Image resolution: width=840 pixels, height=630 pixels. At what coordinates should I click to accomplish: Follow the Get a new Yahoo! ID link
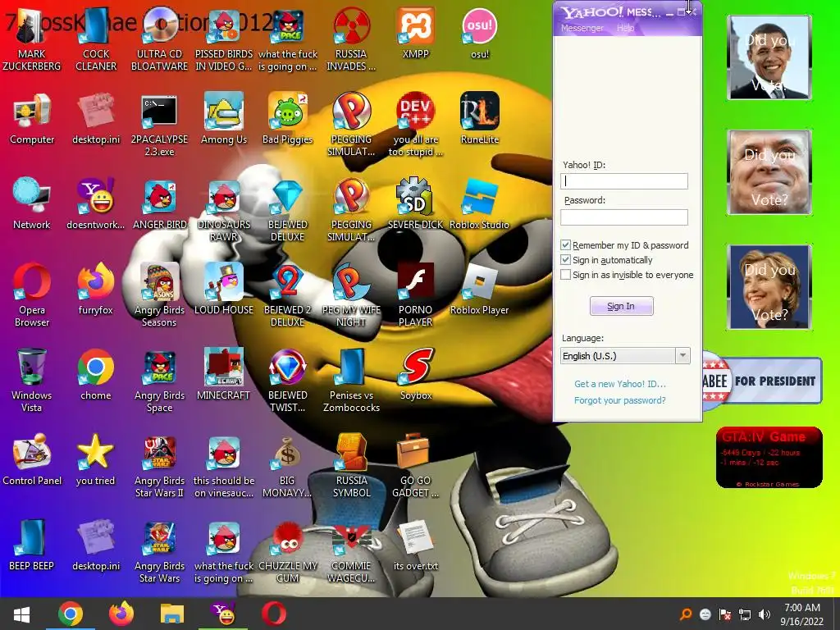[x=620, y=384]
